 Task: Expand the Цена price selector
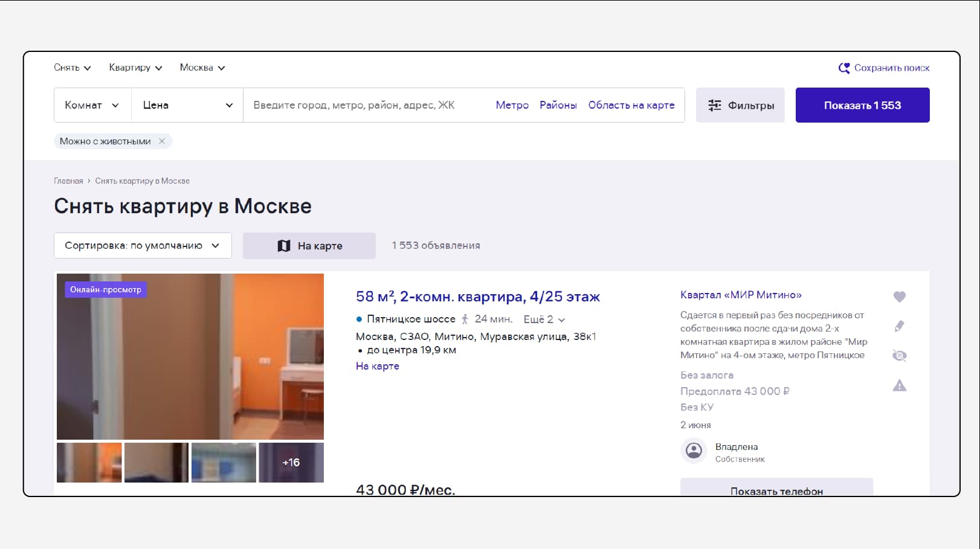pyautogui.click(x=187, y=105)
